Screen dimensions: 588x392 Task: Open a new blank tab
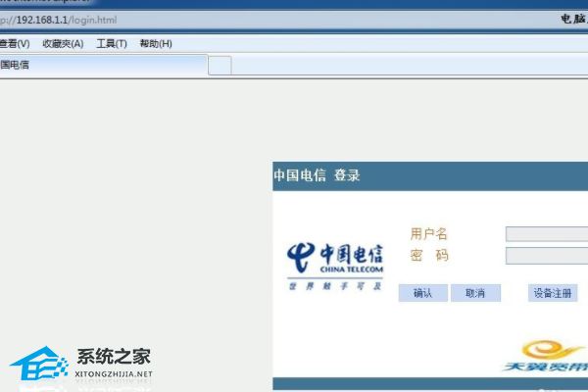click(x=220, y=66)
